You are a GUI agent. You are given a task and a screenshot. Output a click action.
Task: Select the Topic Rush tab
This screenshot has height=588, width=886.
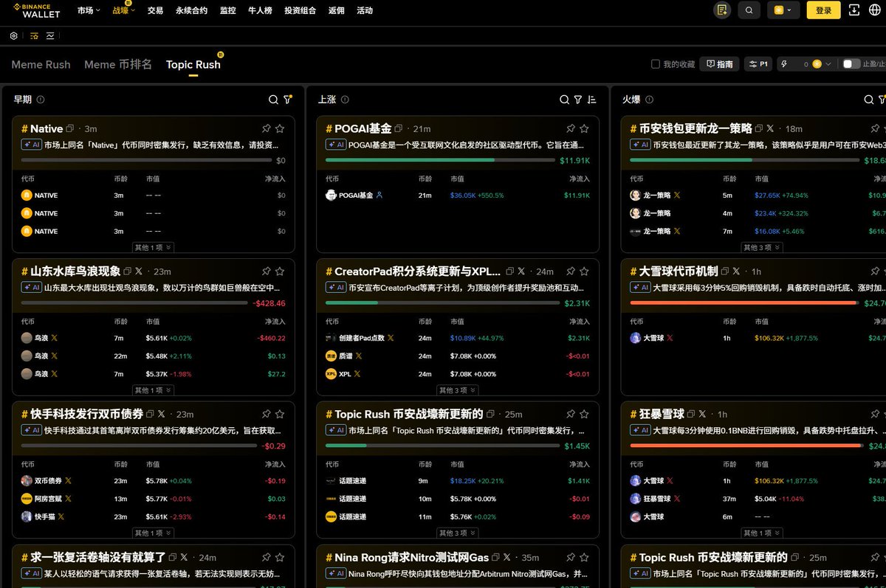pyautogui.click(x=193, y=64)
